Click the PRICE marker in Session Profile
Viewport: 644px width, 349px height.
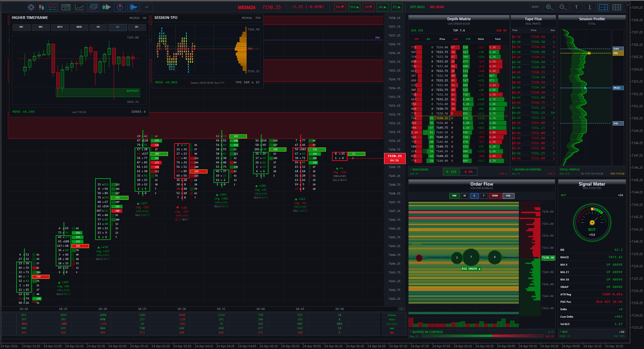[x=618, y=88]
